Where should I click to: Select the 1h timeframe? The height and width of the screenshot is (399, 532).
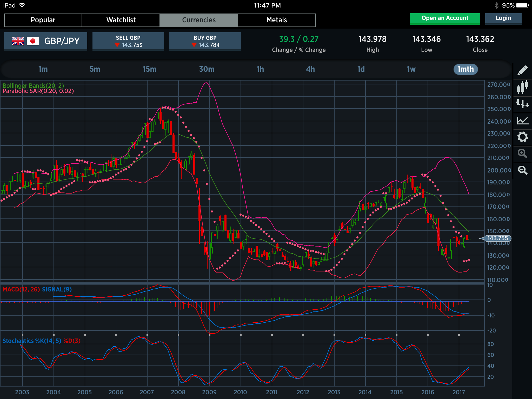tap(260, 69)
